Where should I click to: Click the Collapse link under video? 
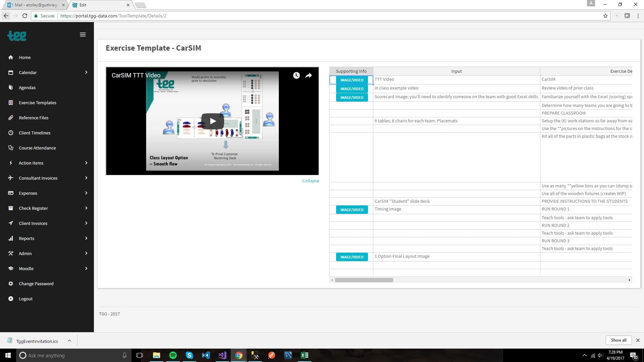pyautogui.click(x=311, y=181)
